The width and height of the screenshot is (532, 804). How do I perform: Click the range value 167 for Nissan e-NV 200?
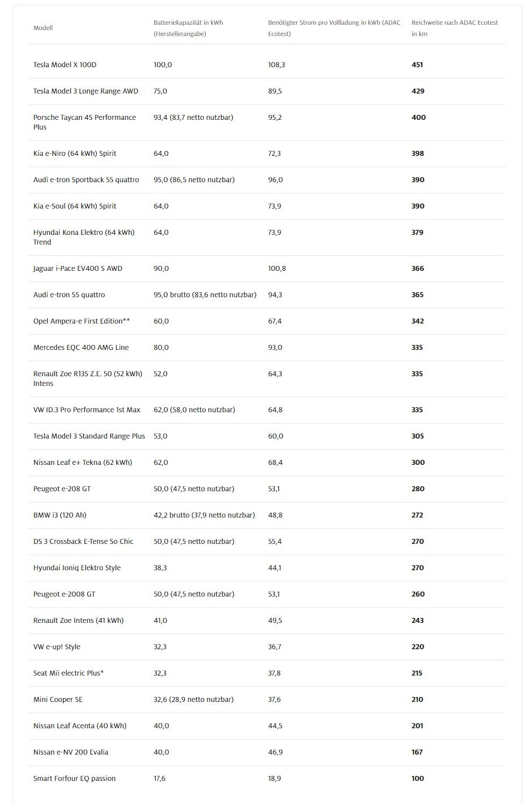(417, 752)
